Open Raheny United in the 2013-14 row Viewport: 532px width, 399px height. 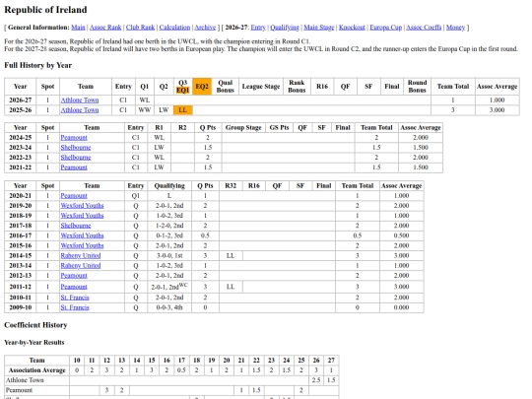pyautogui.click(x=81, y=265)
